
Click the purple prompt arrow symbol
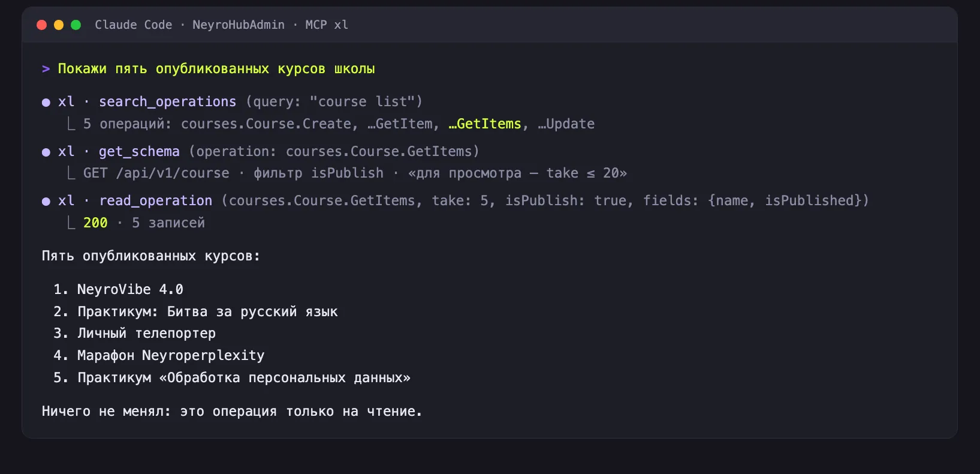[x=46, y=69]
